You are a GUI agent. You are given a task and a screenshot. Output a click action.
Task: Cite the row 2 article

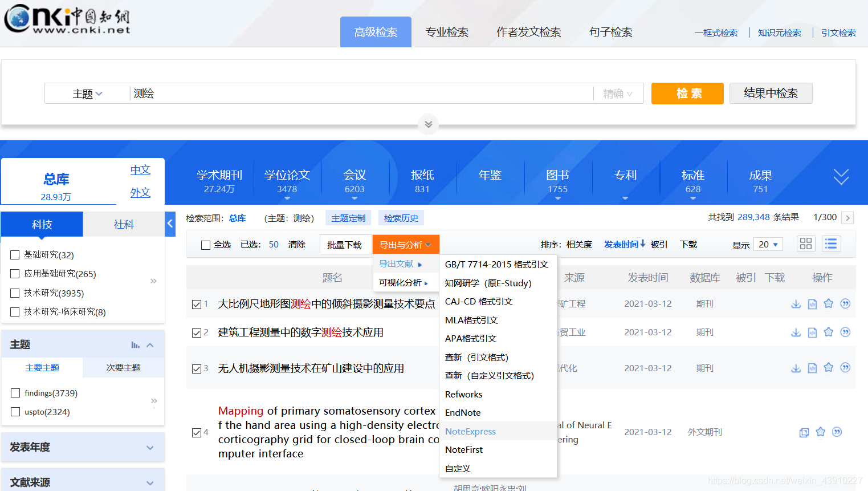845,332
